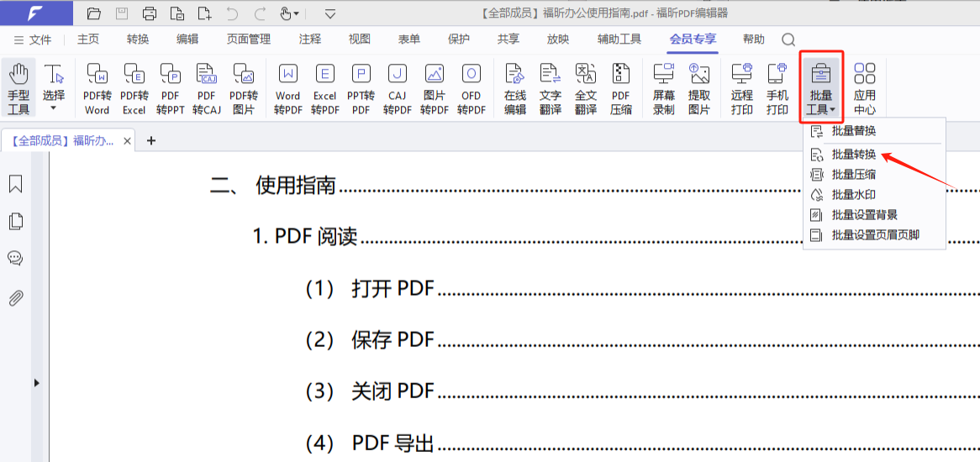Click the PDF转Word conversion icon
Viewport: 980px width, 462px height.
97,88
